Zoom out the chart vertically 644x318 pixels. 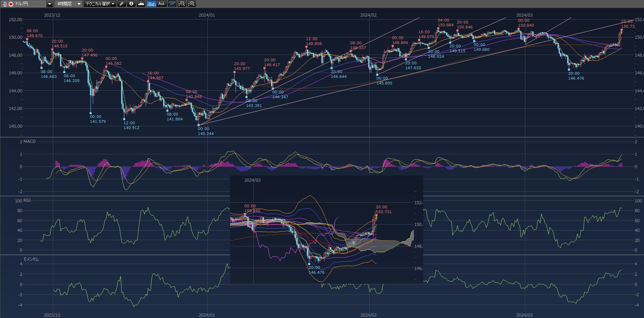coord(181,4)
